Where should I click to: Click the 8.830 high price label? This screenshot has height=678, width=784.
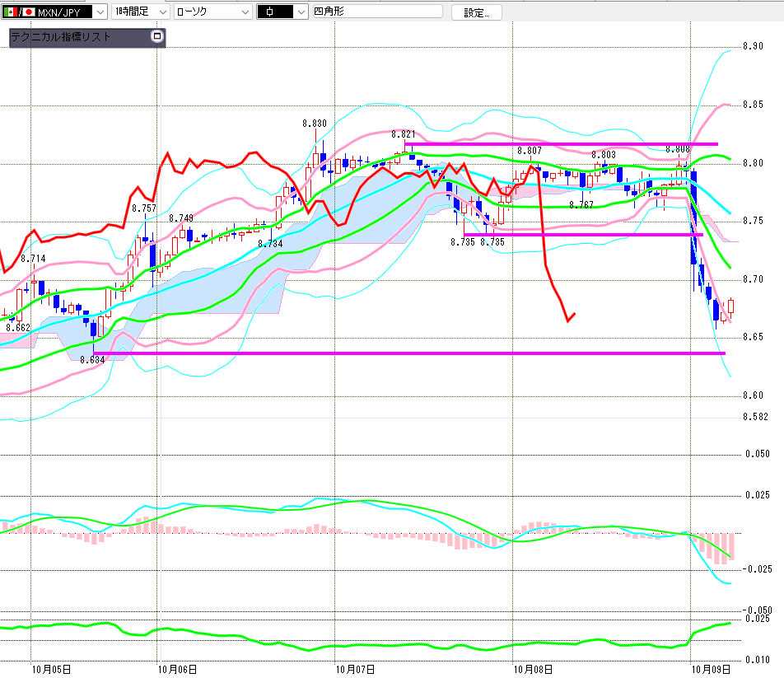click(x=315, y=123)
